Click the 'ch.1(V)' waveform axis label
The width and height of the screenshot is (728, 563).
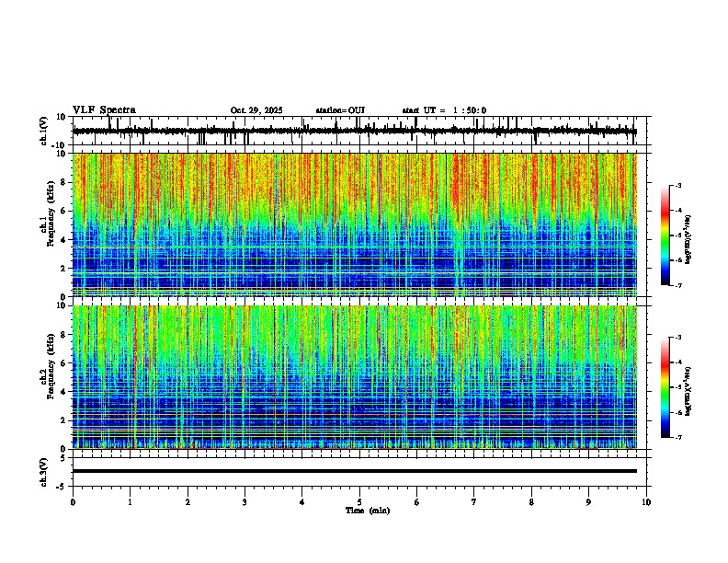click(x=44, y=131)
